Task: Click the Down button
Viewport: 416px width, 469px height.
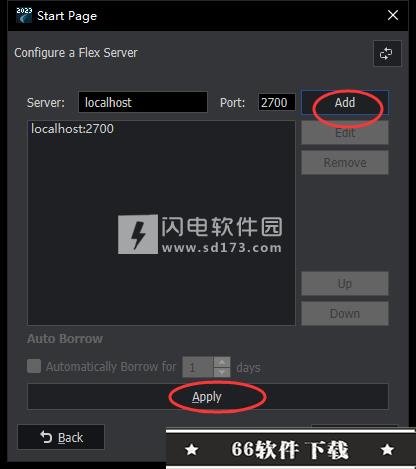Action: tap(345, 314)
